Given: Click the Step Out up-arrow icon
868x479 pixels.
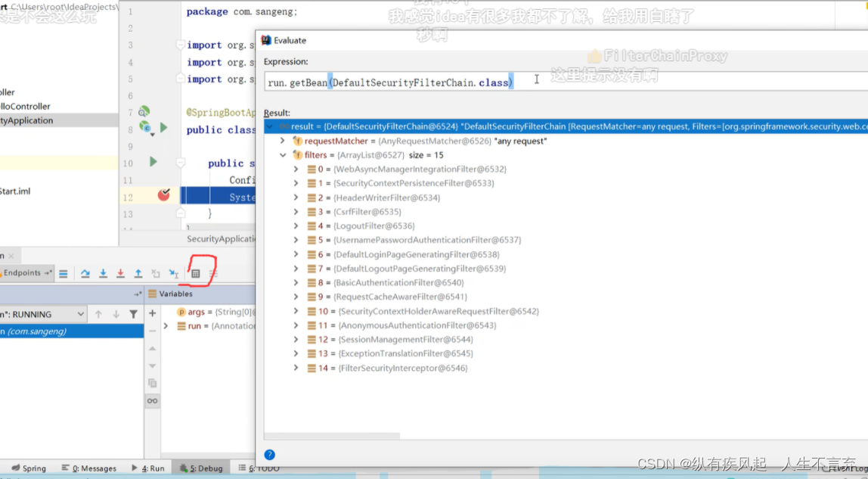Looking at the screenshot, I should (138, 273).
